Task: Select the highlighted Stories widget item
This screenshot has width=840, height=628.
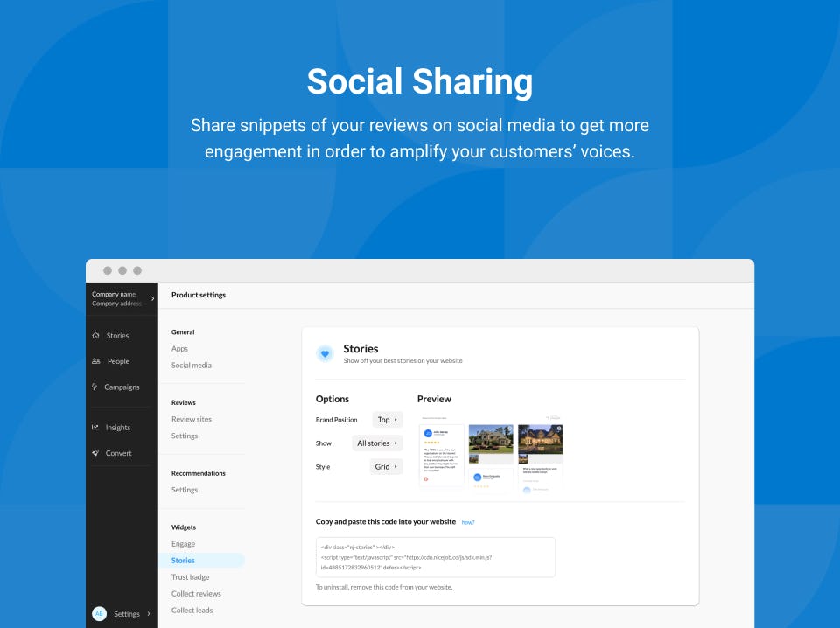Action: [x=201, y=561]
